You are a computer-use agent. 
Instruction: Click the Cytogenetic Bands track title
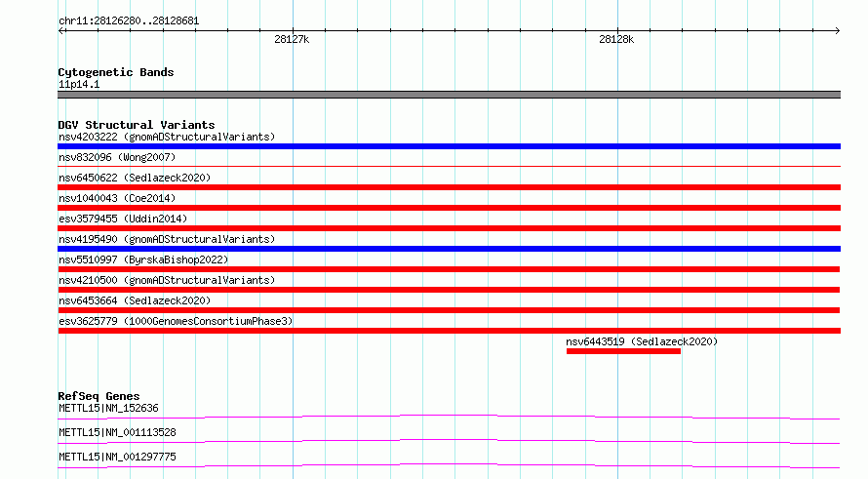click(116, 72)
